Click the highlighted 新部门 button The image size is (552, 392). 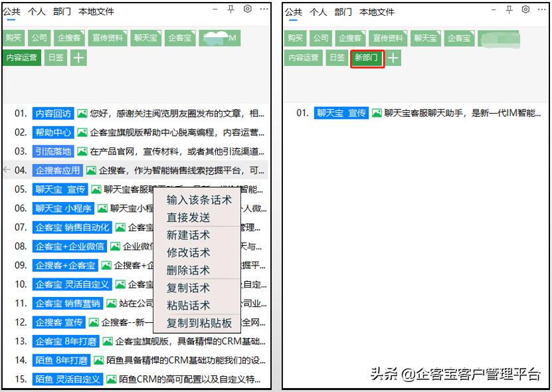click(x=367, y=58)
